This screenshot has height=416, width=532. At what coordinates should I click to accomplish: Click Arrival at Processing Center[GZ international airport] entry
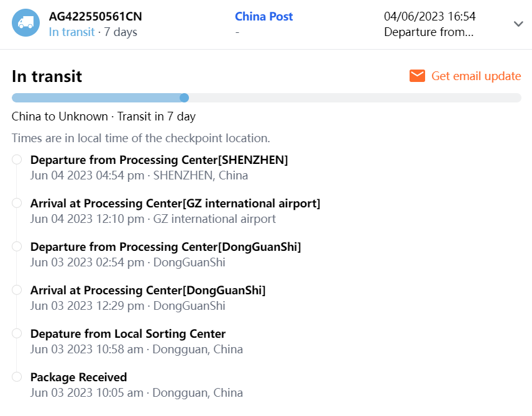(x=175, y=204)
